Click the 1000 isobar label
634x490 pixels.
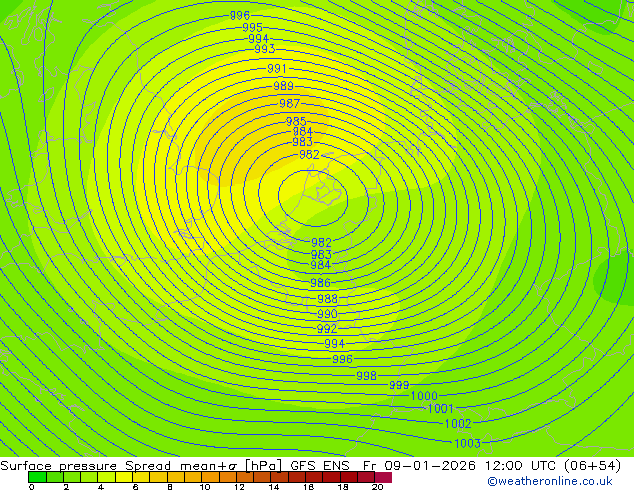pos(424,396)
